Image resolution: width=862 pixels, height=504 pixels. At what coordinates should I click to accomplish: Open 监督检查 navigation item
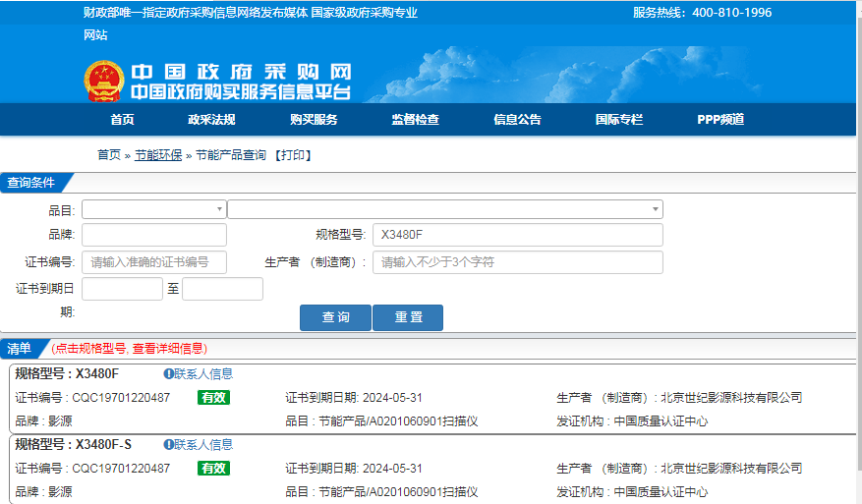[415, 120]
